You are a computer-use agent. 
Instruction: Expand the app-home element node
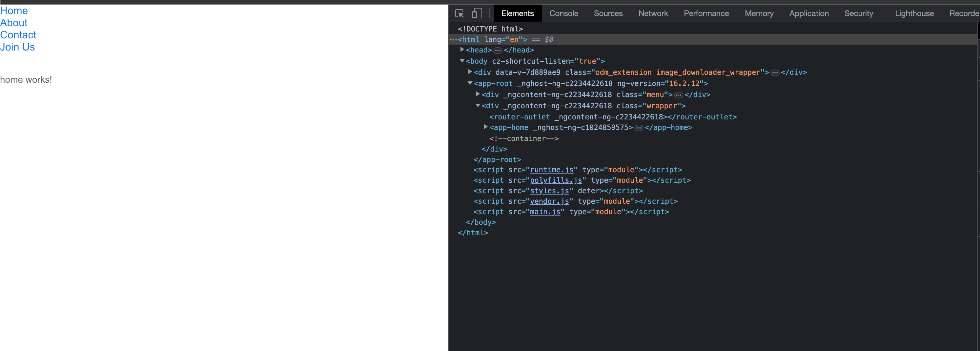486,127
